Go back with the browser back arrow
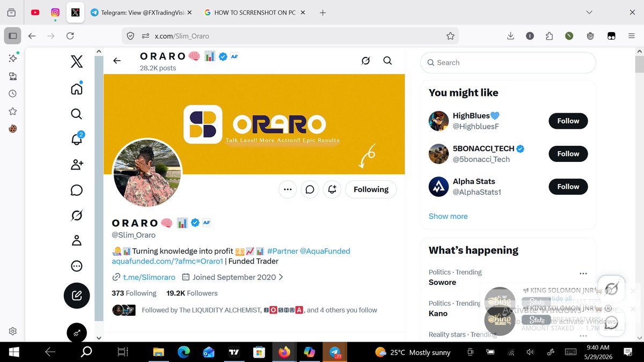644x362 pixels. [32, 36]
